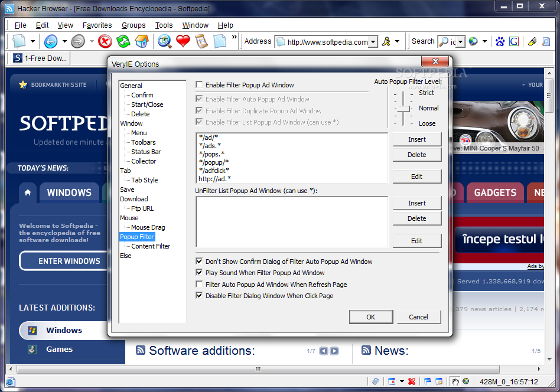Toggle Enable Filter List Popup Ad Window
This screenshot has height=392, width=560.
coord(199,122)
